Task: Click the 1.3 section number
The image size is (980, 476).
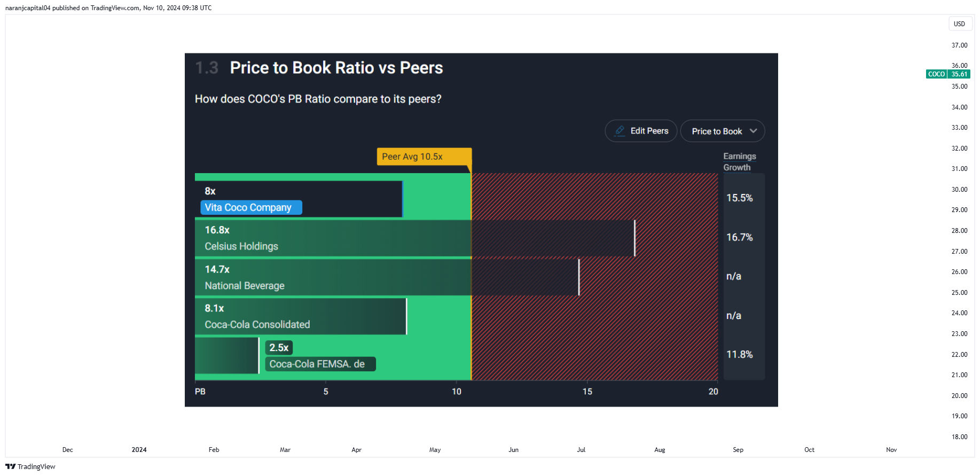Action: point(207,68)
